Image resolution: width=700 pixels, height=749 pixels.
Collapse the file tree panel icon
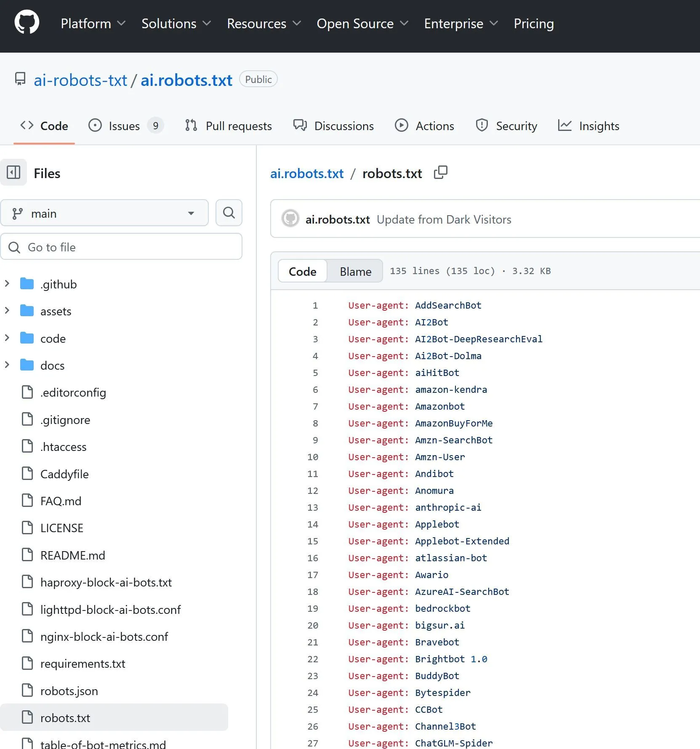click(13, 172)
